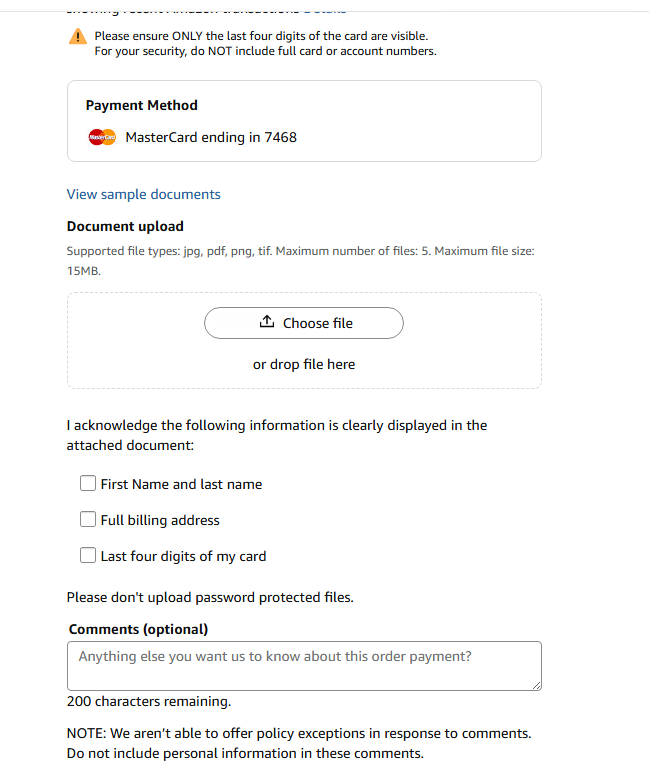Click the upload arrow icon in Choose file
The width and height of the screenshot is (649, 776).
pos(266,322)
